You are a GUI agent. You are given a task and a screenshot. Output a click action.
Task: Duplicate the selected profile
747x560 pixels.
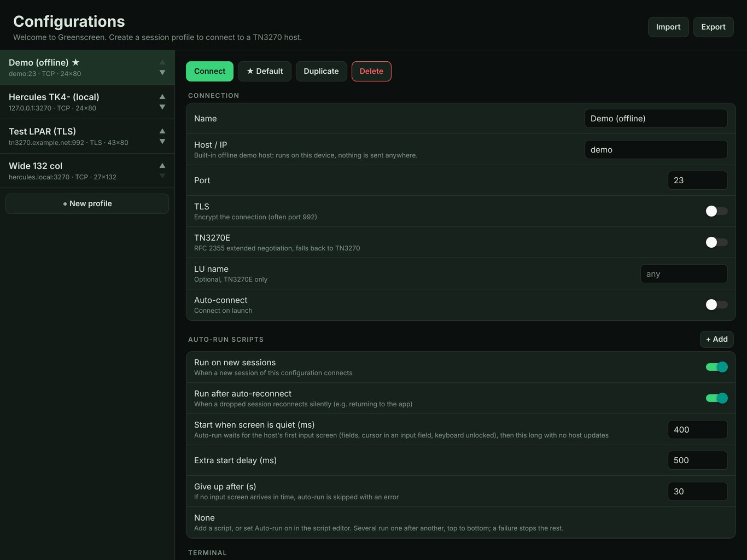321,71
